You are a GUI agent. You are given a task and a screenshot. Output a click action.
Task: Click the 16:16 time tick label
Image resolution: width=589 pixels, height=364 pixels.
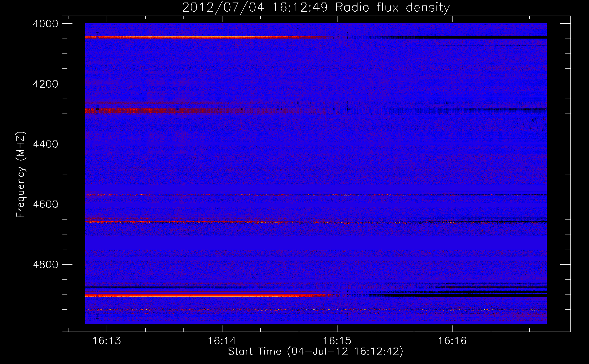click(x=452, y=341)
